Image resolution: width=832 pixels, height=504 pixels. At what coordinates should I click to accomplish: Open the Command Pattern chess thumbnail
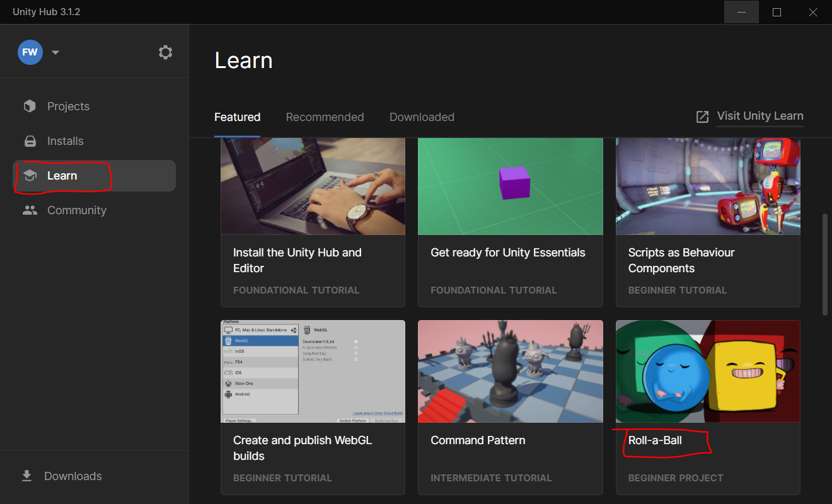pyautogui.click(x=511, y=372)
